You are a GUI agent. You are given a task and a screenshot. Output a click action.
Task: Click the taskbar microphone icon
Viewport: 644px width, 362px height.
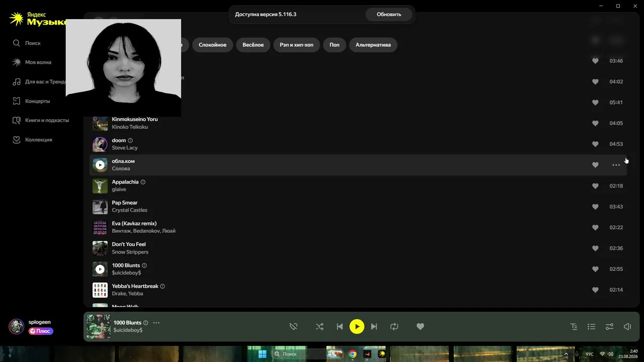pyautogui.click(x=577, y=354)
